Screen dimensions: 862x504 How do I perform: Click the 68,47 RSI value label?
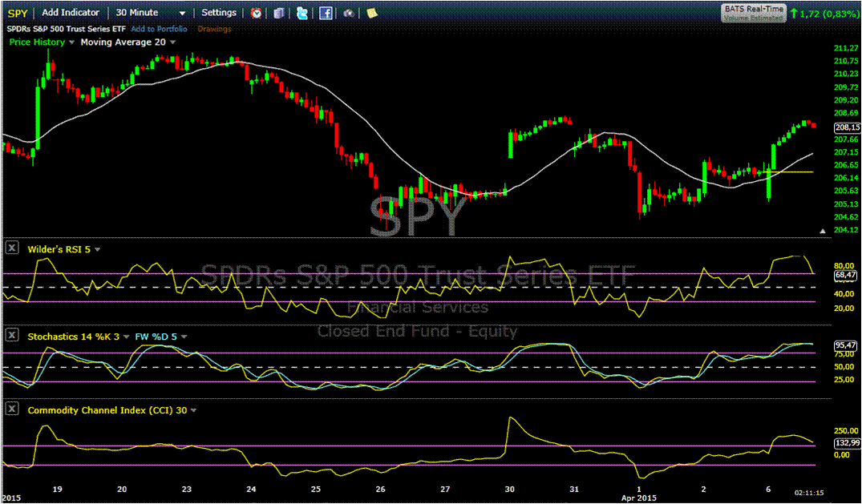click(x=847, y=274)
